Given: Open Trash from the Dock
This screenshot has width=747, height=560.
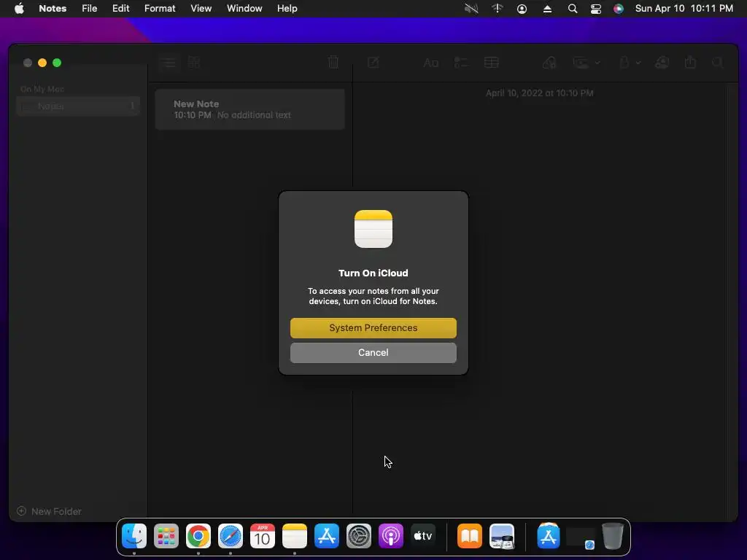Looking at the screenshot, I should pyautogui.click(x=613, y=536).
